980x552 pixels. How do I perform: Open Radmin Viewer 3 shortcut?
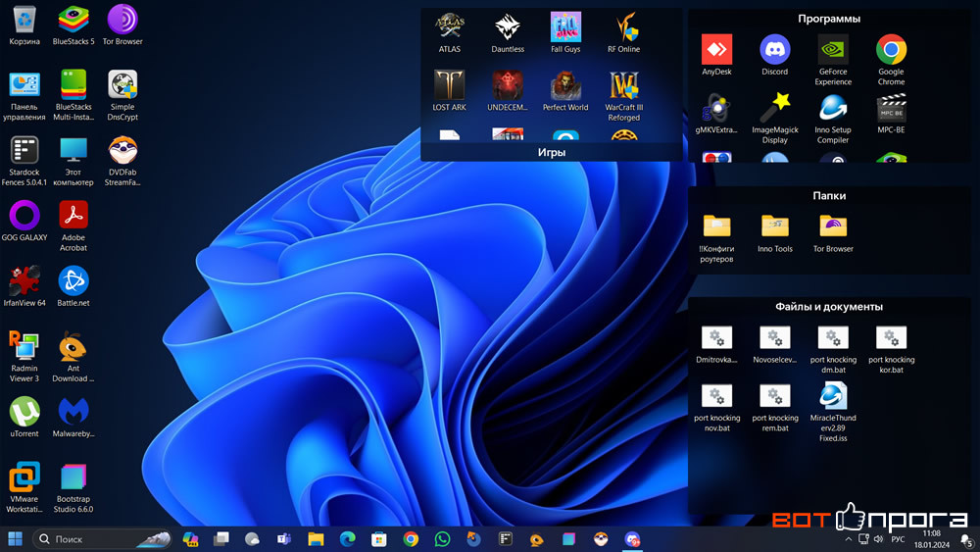point(24,358)
